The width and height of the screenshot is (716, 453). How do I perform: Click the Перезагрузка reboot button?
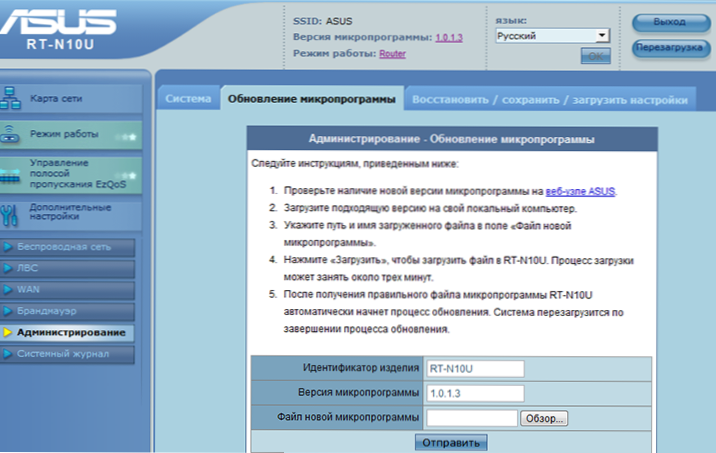[x=670, y=48]
